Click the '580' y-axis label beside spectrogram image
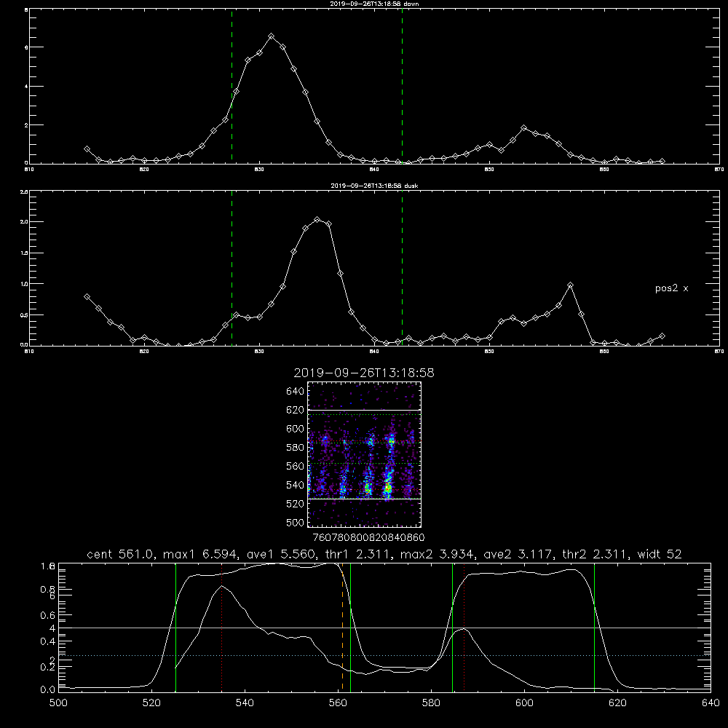The height and width of the screenshot is (728, 728). (x=295, y=448)
